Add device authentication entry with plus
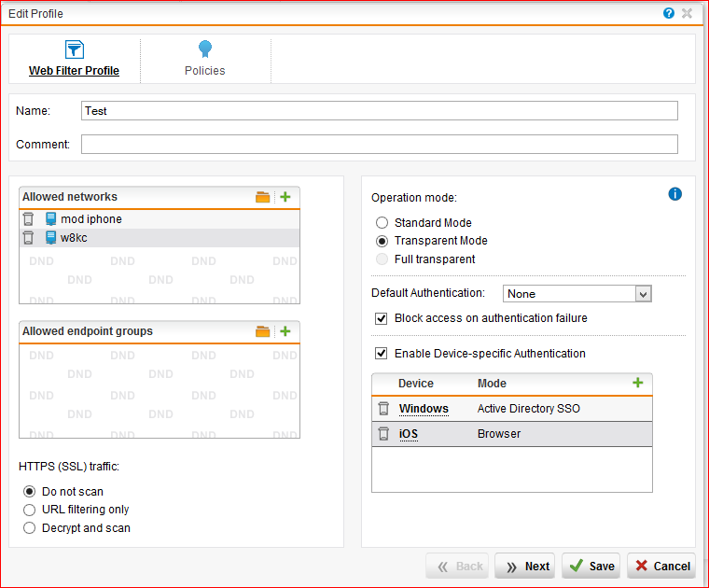This screenshot has width=709, height=588. pos(638,383)
